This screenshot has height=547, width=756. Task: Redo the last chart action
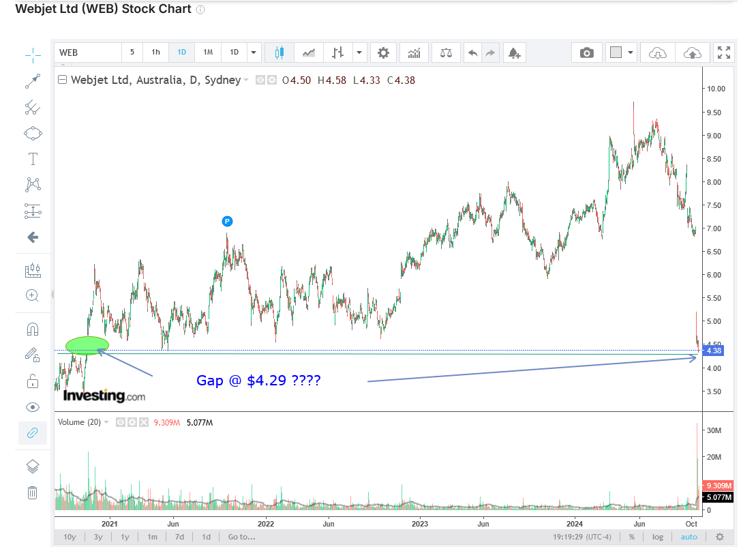[490, 53]
